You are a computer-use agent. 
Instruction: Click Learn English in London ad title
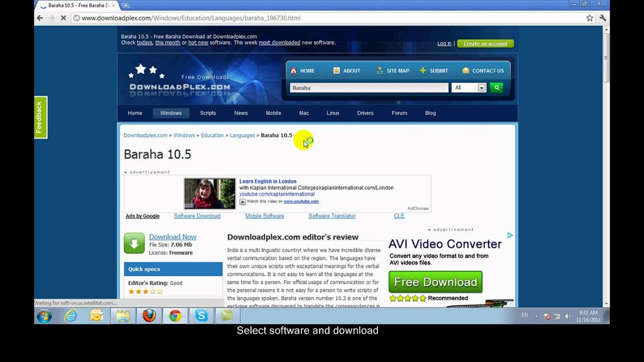click(x=268, y=182)
